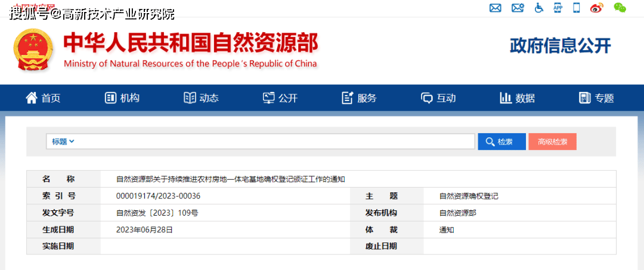Viewport: 644px width, 270px height.
Task: Click the 生成日期 label cell
Action: coord(64,229)
